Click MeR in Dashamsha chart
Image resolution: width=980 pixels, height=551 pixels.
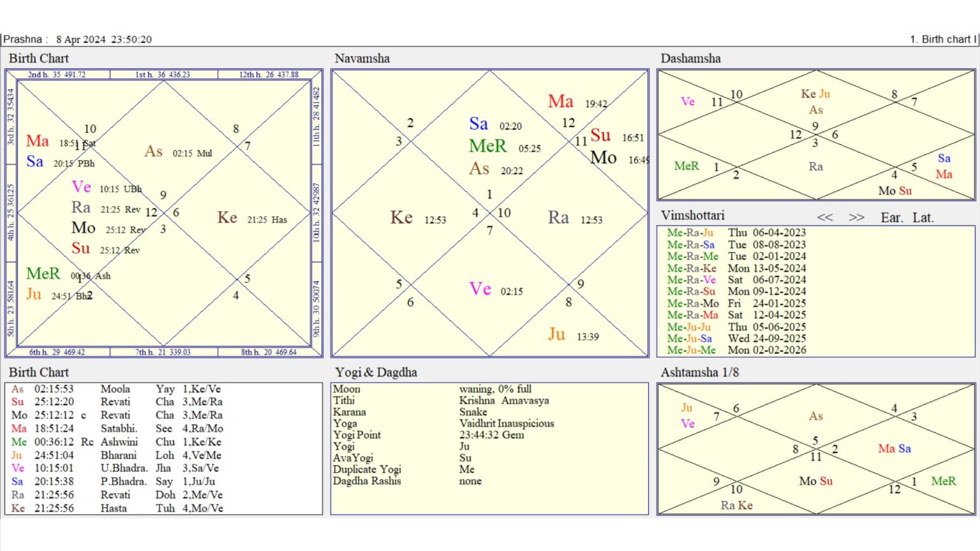[x=687, y=166]
